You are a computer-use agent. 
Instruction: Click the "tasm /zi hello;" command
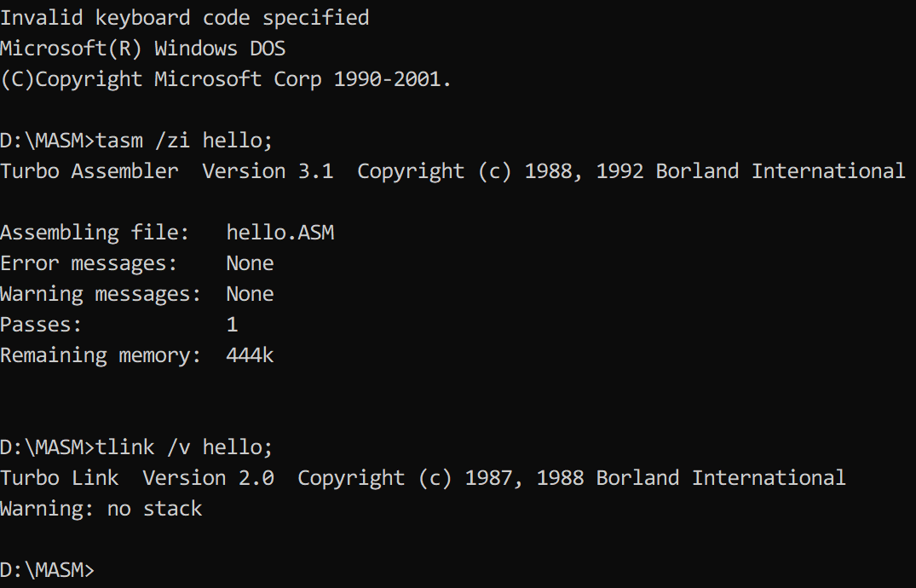[184, 141]
